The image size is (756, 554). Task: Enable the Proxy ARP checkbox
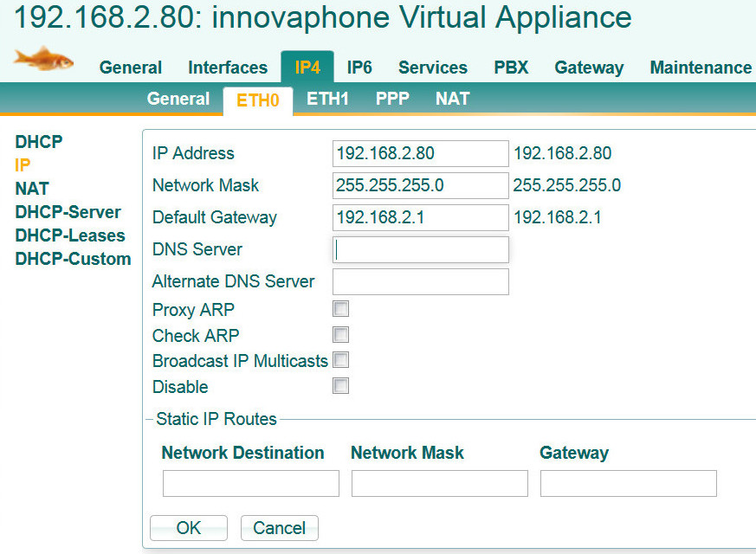coord(341,309)
